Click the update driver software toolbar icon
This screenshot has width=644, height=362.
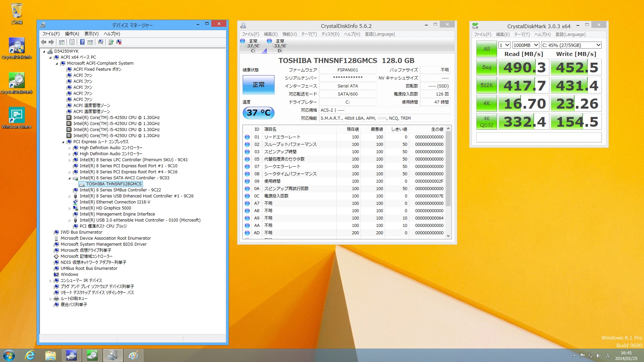(x=111, y=42)
